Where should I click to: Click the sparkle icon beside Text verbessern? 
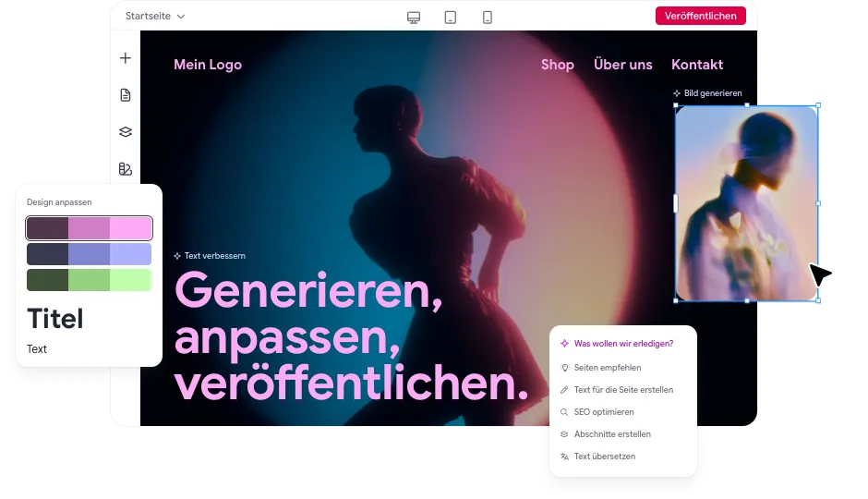177,256
